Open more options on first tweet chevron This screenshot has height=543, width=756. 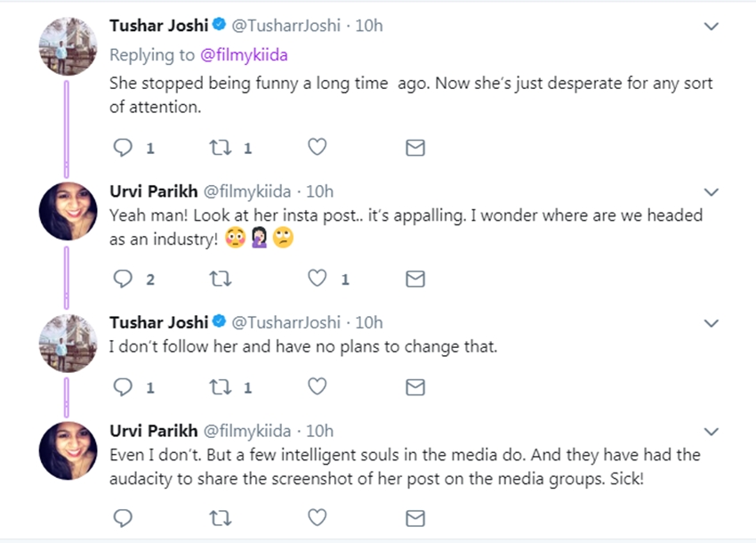(711, 27)
